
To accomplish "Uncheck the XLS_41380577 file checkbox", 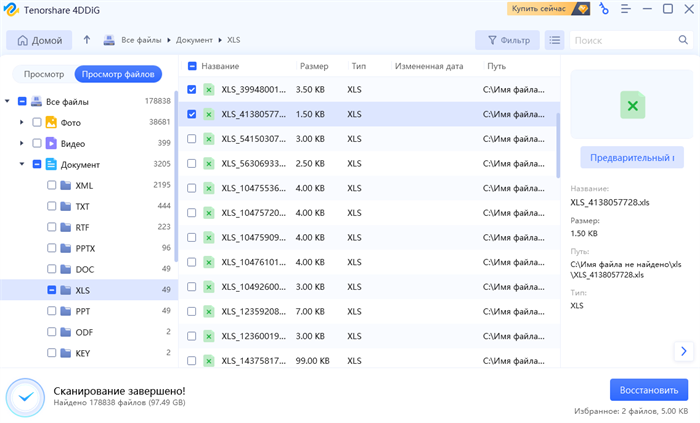I will 192,114.
